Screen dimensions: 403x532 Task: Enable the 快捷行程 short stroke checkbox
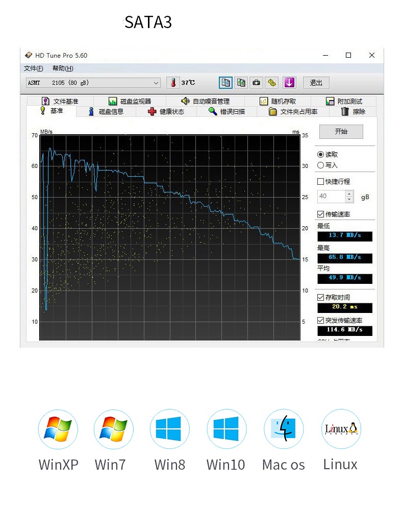[x=320, y=182]
